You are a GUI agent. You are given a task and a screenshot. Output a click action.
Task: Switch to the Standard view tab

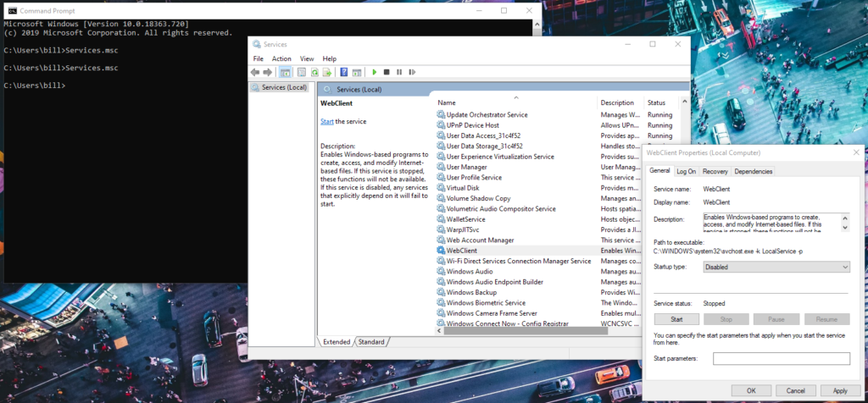click(371, 342)
